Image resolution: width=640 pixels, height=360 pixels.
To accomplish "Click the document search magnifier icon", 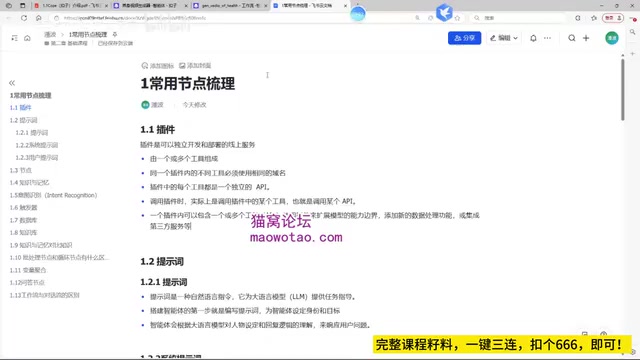I will click(x=571, y=38).
